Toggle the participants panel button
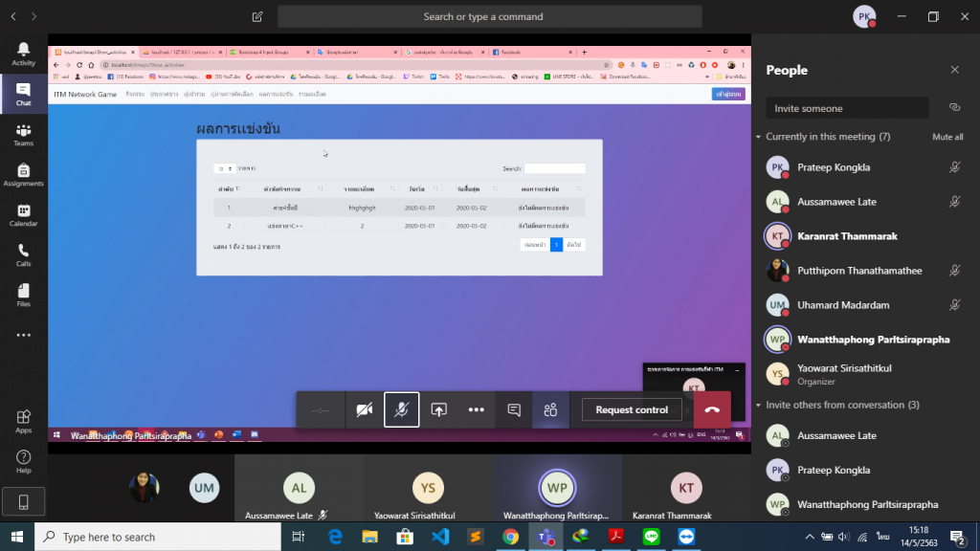 550,409
